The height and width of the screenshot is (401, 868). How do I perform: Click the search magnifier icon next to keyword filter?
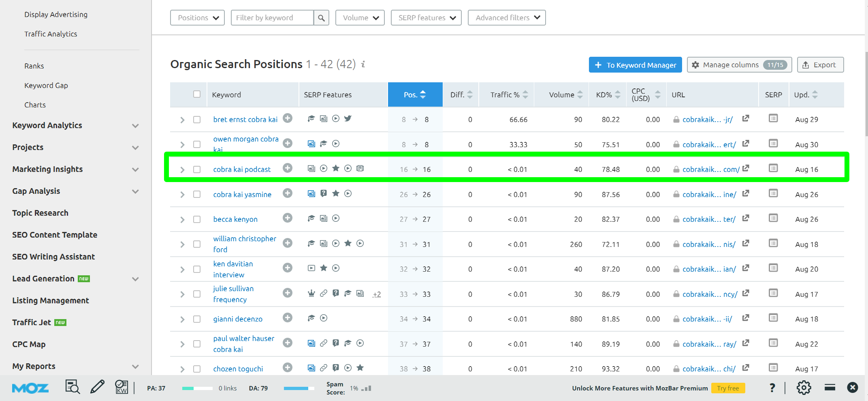(321, 18)
